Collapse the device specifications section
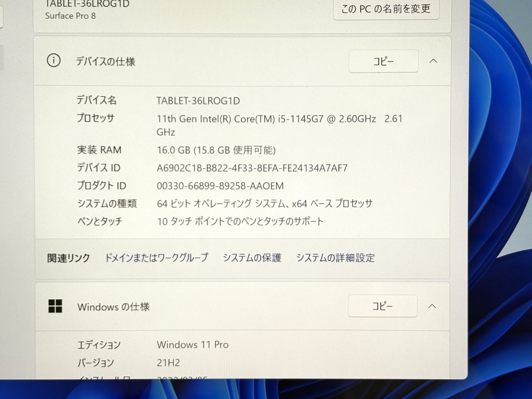This screenshot has height=399, width=532. (x=433, y=61)
